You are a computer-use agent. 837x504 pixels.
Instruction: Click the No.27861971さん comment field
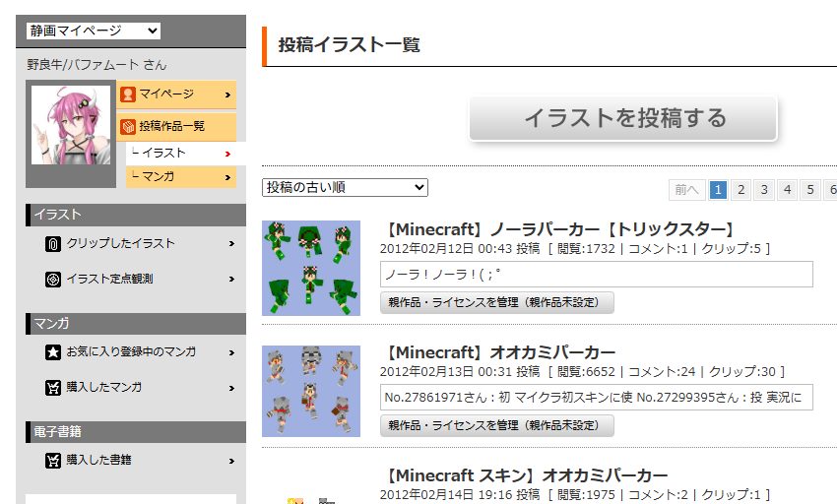(597, 398)
